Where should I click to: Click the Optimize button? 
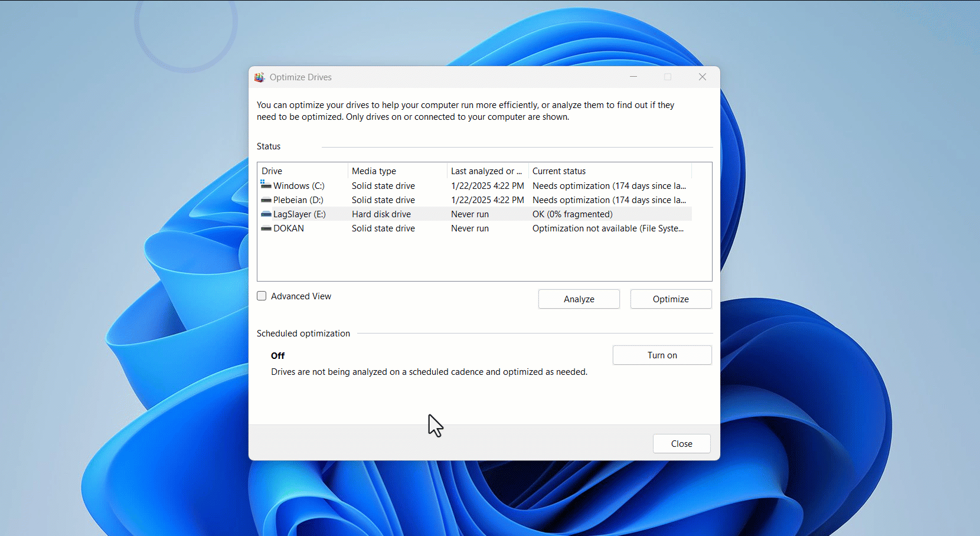pyautogui.click(x=671, y=299)
